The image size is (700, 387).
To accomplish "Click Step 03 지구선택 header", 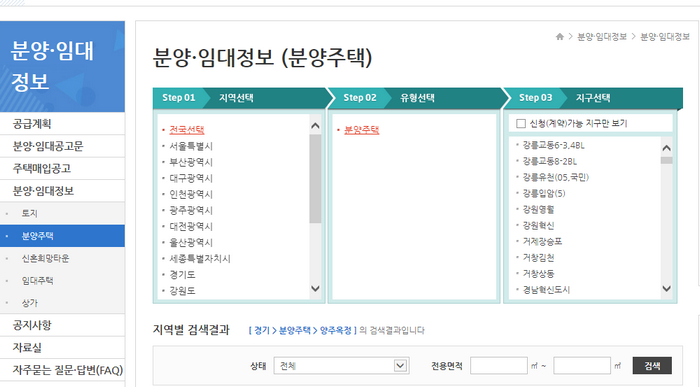I will click(594, 98).
